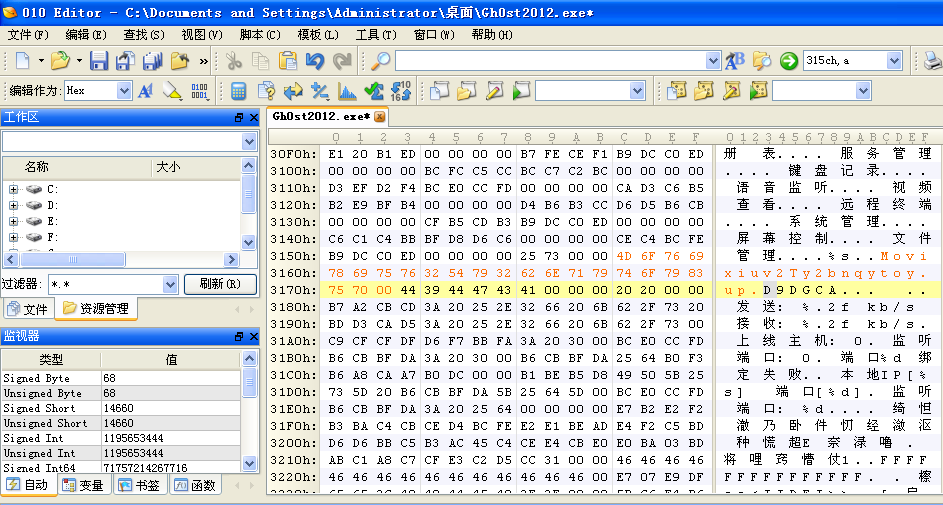Open the 模板(L) menu
The image size is (943, 505).
(x=318, y=35)
